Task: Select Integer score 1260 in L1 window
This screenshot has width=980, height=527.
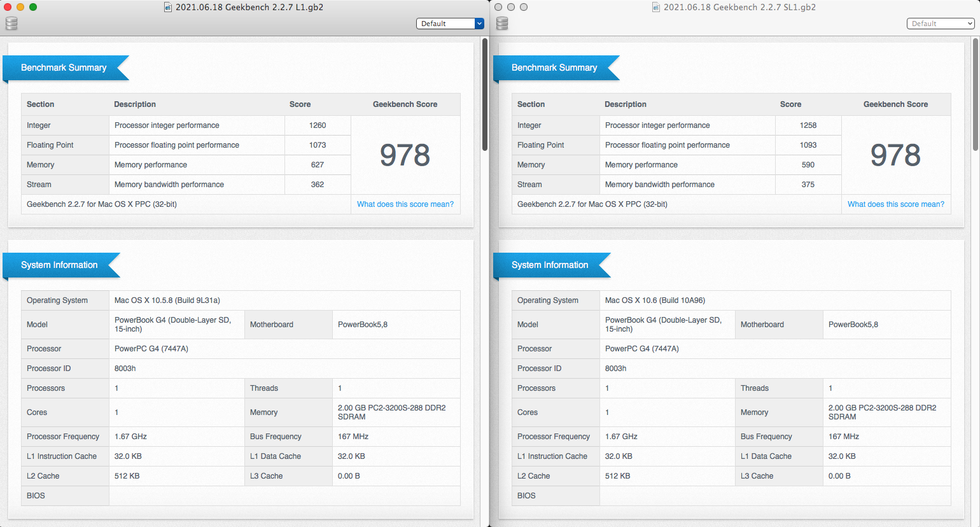Action: [x=318, y=125]
